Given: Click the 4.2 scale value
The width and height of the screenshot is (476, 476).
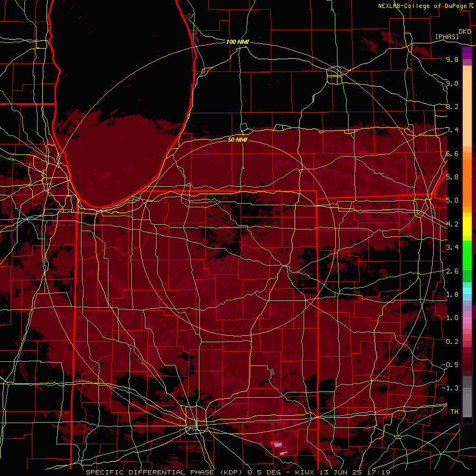Looking at the screenshot, I should click(x=452, y=224).
